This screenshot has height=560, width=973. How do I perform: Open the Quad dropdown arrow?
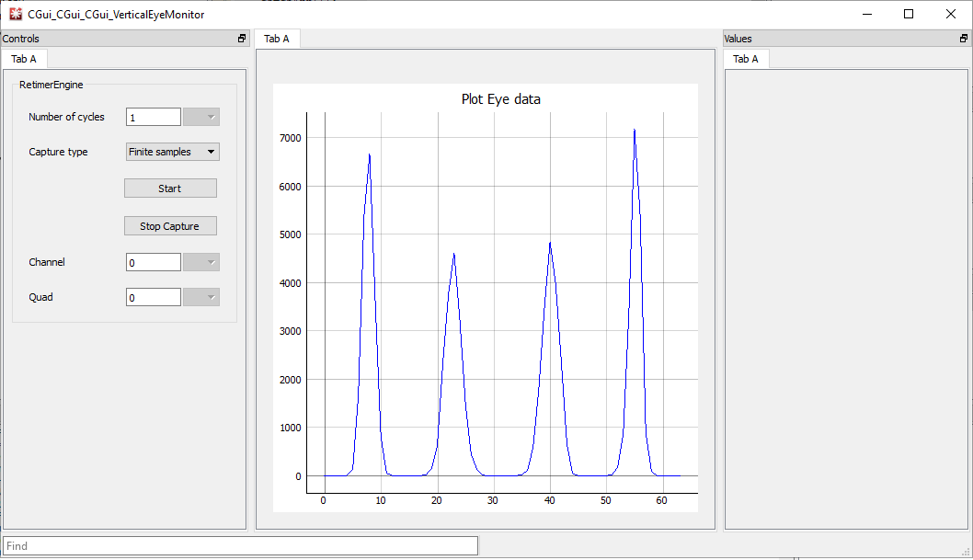coord(201,297)
